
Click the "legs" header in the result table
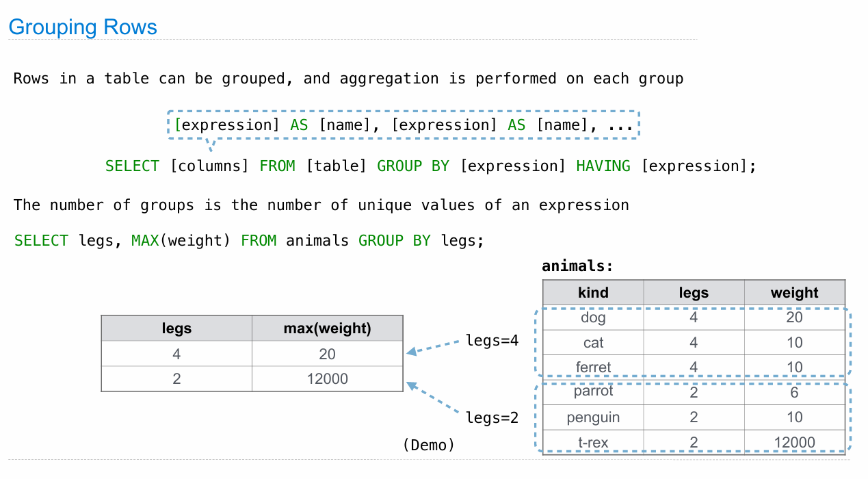click(176, 328)
